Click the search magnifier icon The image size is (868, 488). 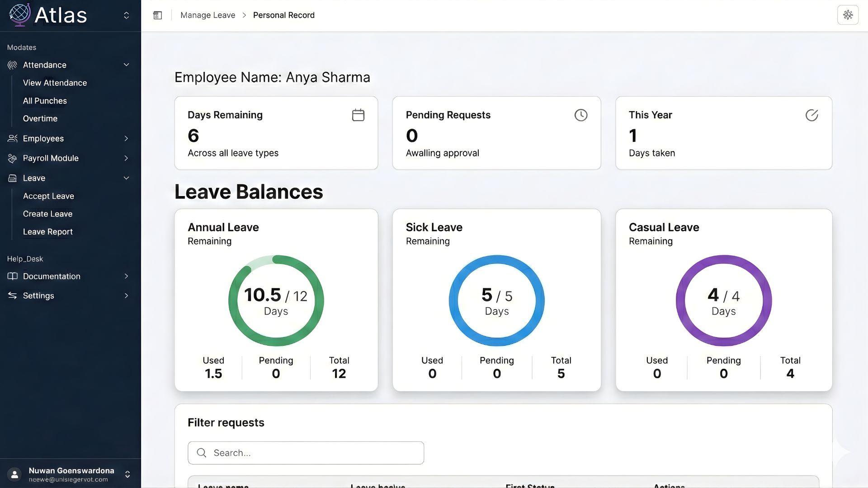click(x=202, y=453)
